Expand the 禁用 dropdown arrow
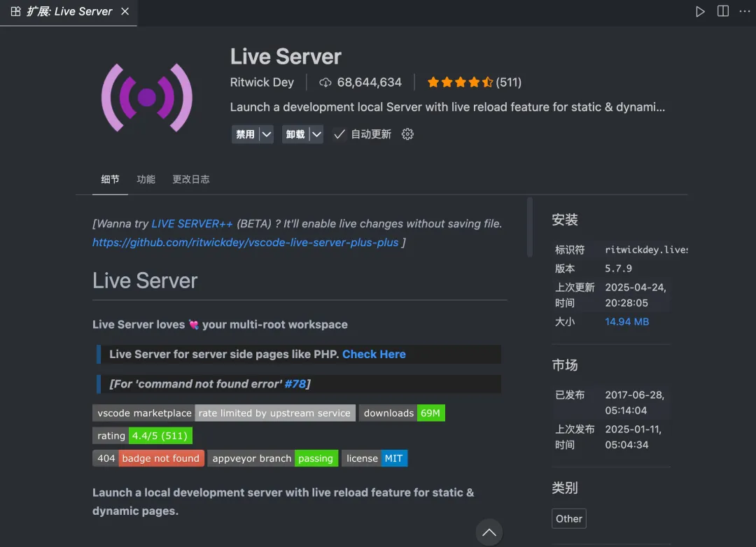The height and width of the screenshot is (547, 756). click(x=266, y=134)
